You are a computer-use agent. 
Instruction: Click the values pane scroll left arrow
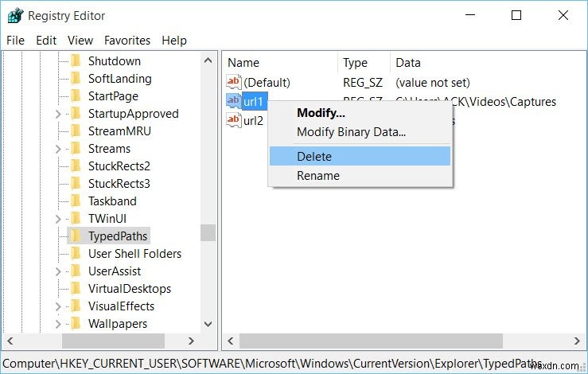[231, 341]
